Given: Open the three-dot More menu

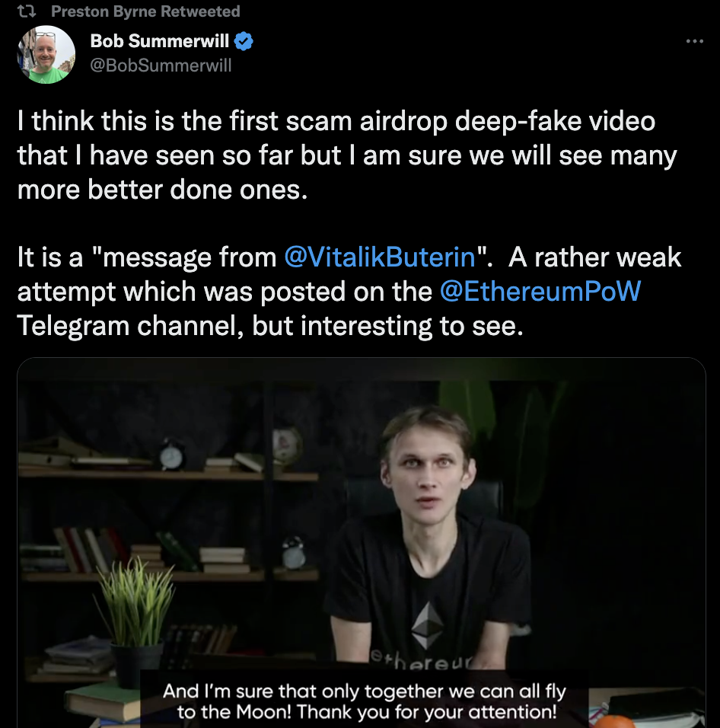Looking at the screenshot, I should [694, 41].
